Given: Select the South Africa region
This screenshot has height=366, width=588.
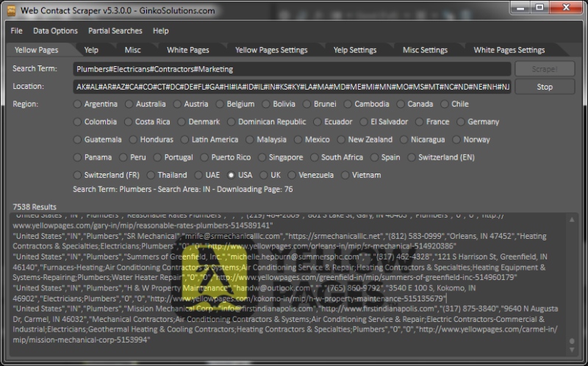Looking at the screenshot, I should (337, 157).
